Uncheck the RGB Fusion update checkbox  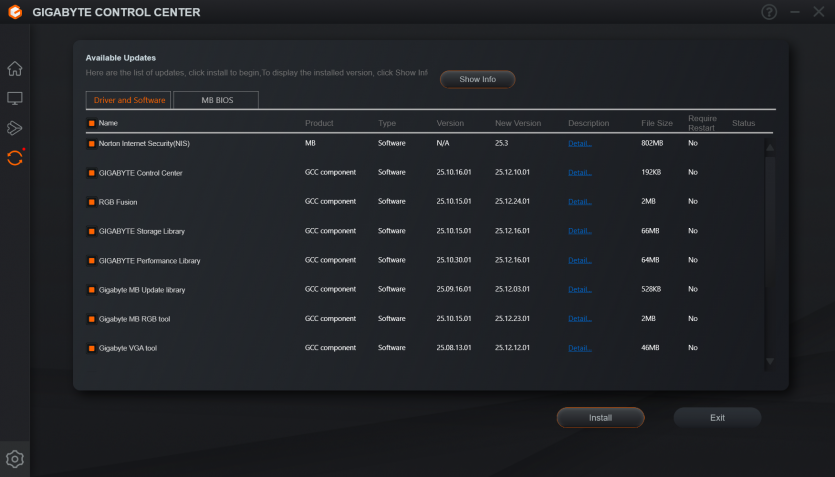coord(91,202)
